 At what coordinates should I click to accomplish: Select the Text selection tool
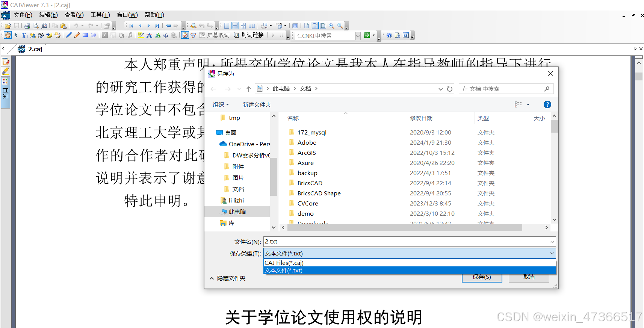point(24,35)
